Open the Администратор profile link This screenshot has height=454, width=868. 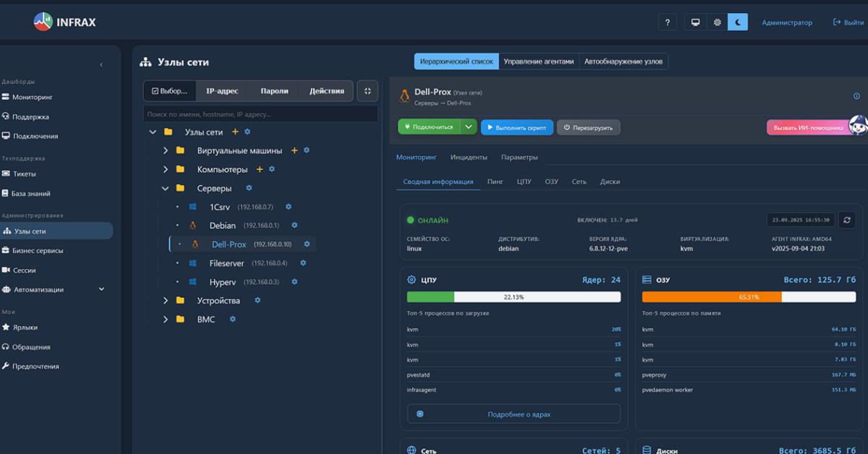click(x=787, y=22)
